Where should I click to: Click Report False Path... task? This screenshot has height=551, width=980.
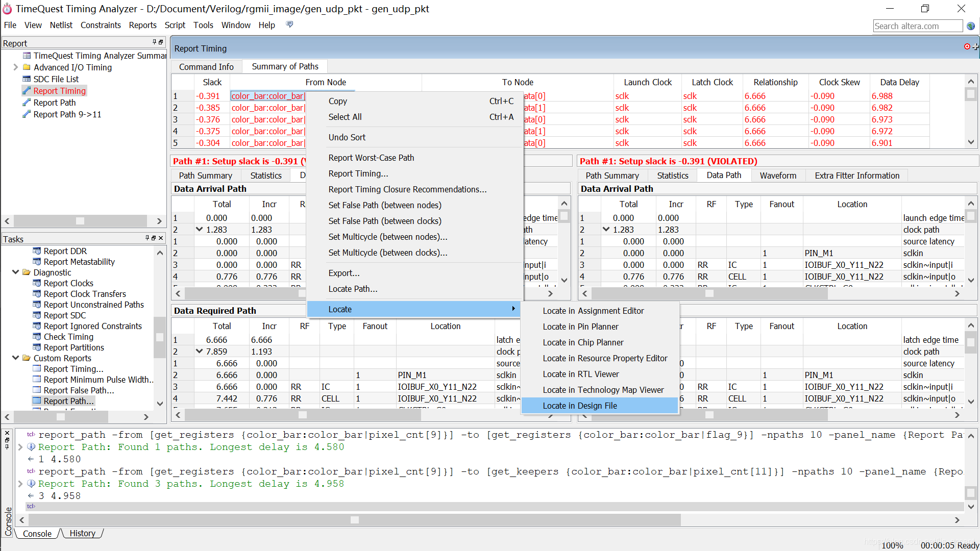pyautogui.click(x=79, y=390)
